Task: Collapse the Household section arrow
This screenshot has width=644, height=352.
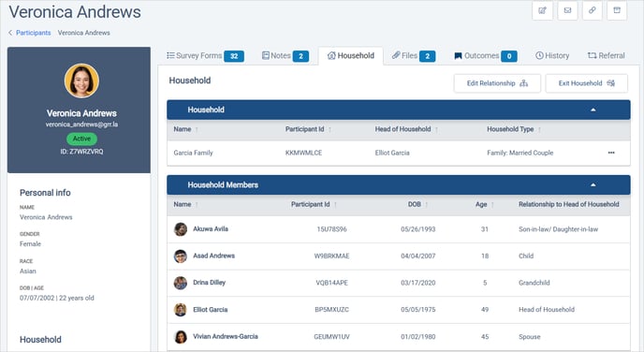Action: click(x=593, y=110)
